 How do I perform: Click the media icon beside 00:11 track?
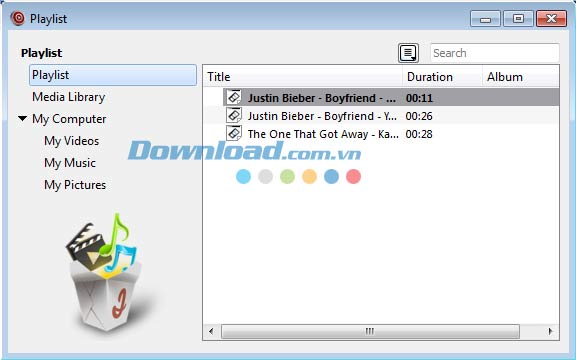pyautogui.click(x=234, y=97)
